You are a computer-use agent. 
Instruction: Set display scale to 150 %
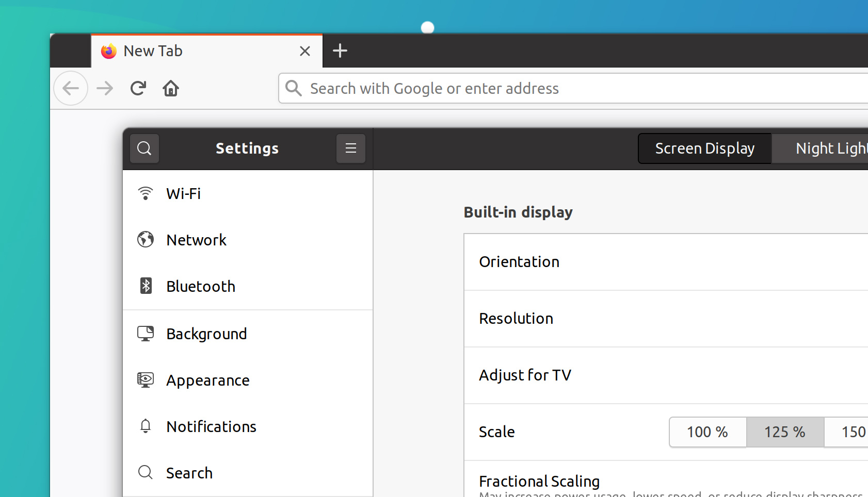pyautogui.click(x=846, y=432)
